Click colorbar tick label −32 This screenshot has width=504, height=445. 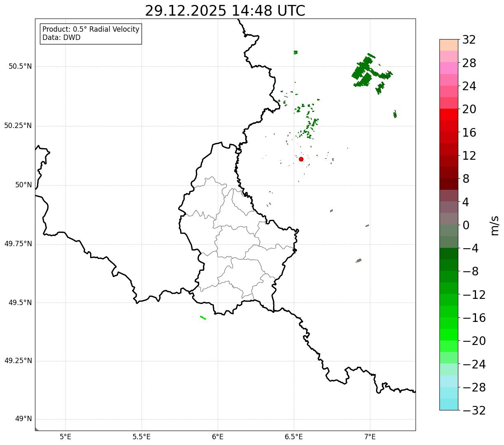click(474, 410)
